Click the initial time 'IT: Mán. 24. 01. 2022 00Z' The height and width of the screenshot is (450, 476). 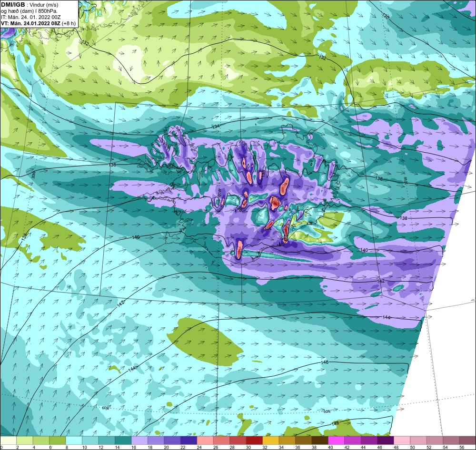coord(30,17)
